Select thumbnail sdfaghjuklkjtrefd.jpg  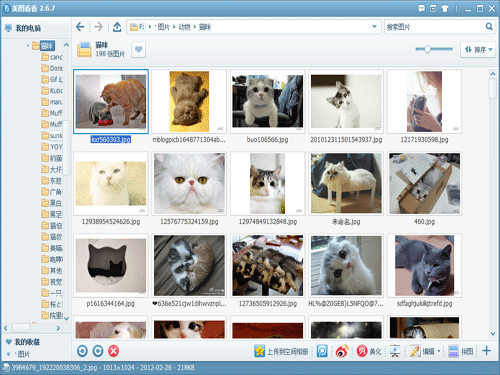[x=424, y=265]
